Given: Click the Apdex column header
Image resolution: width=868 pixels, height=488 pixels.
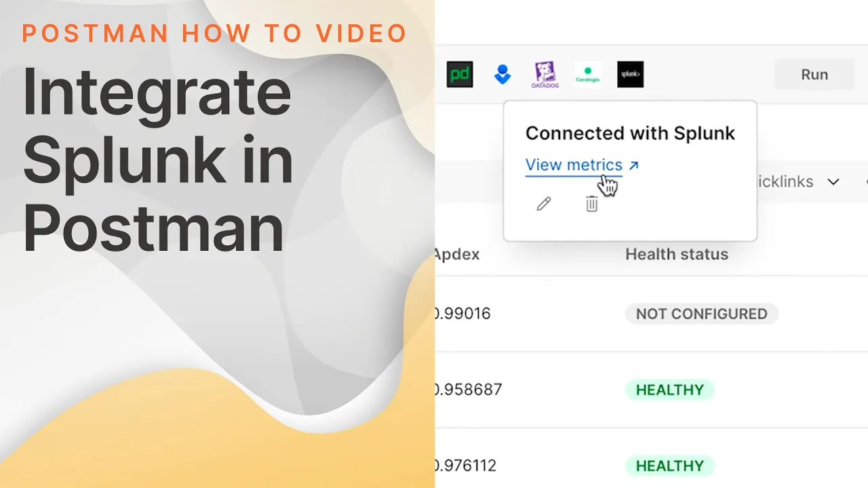Looking at the screenshot, I should [x=457, y=254].
